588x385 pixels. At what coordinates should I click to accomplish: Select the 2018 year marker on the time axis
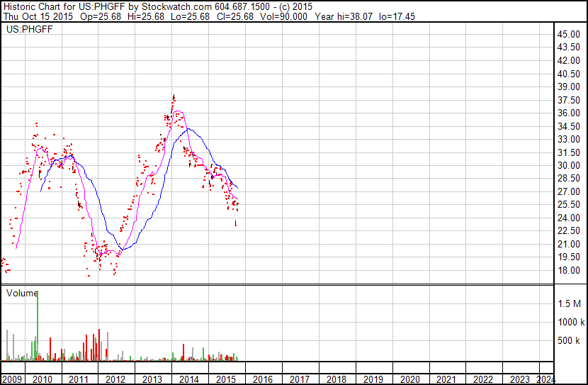coord(337,379)
